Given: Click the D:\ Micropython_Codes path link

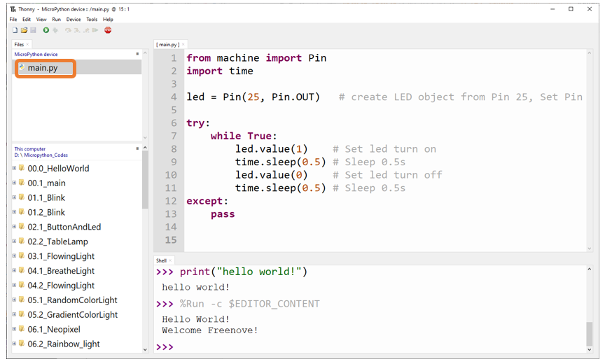Looking at the screenshot, I should point(41,155).
